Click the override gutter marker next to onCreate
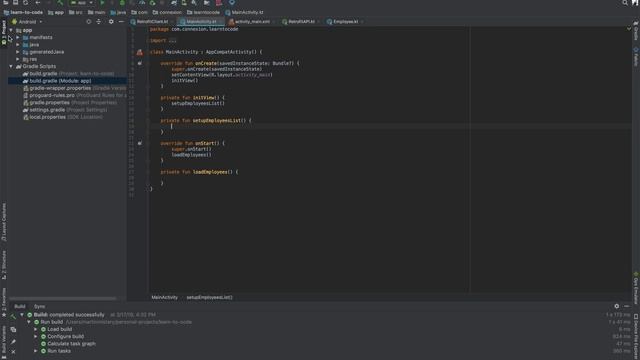 140,63
